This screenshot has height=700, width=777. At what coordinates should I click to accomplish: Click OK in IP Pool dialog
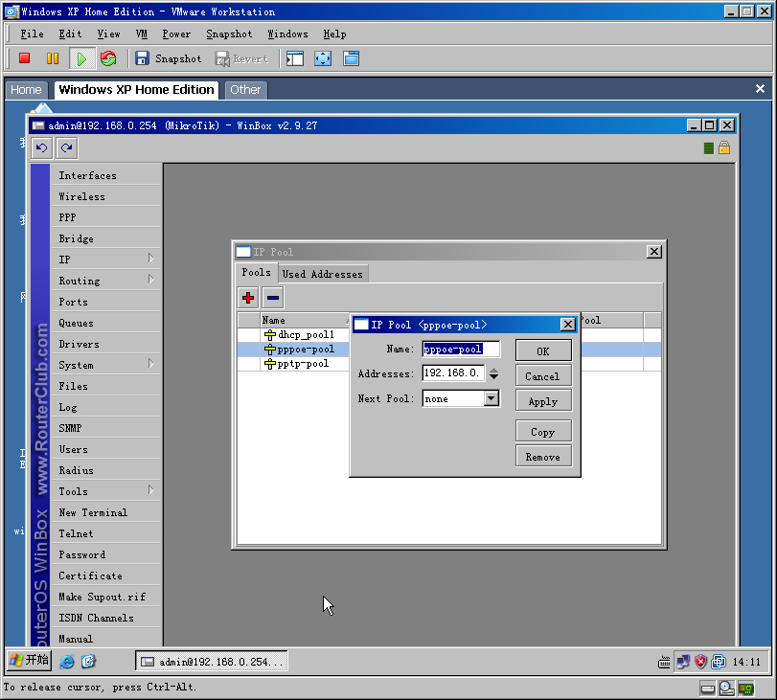(x=543, y=350)
